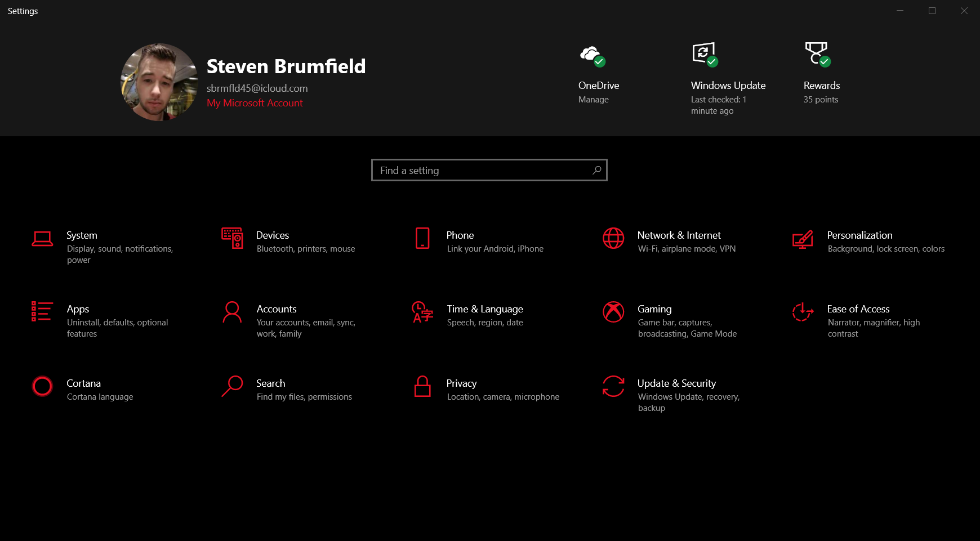Screen dimensions: 980x541
Task: Open Accounts person icon
Action: click(232, 312)
